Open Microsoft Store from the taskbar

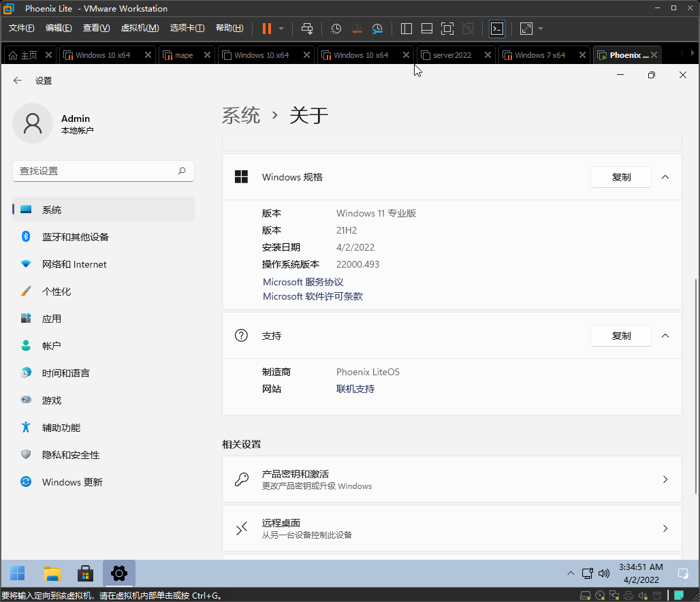(85, 573)
